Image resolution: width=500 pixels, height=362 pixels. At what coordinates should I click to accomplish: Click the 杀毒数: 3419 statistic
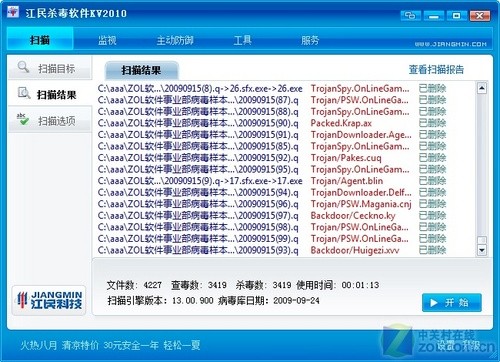[263, 285]
